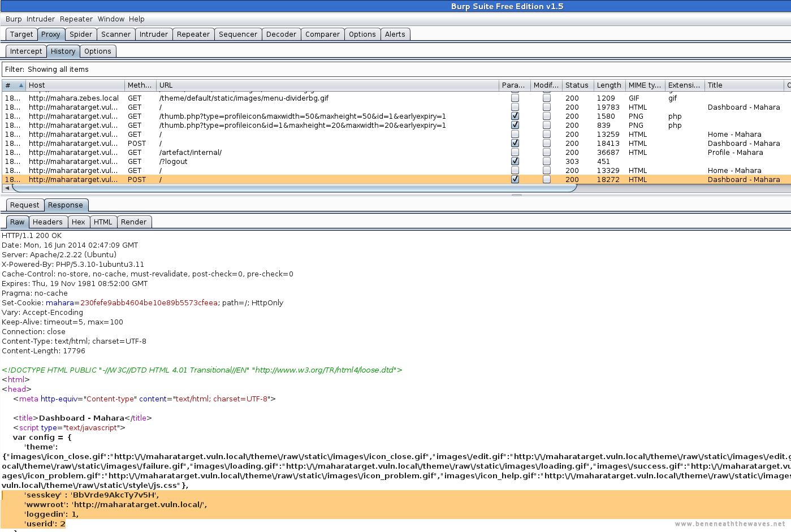Switch to the Request tab
791x532 pixels.
click(25, 205)
